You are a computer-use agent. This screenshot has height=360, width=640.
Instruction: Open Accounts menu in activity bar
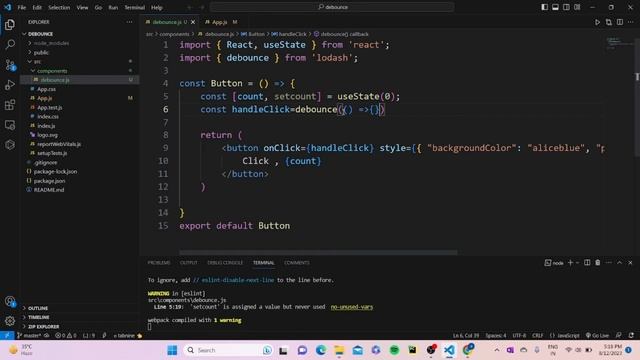tap(10, 301)
